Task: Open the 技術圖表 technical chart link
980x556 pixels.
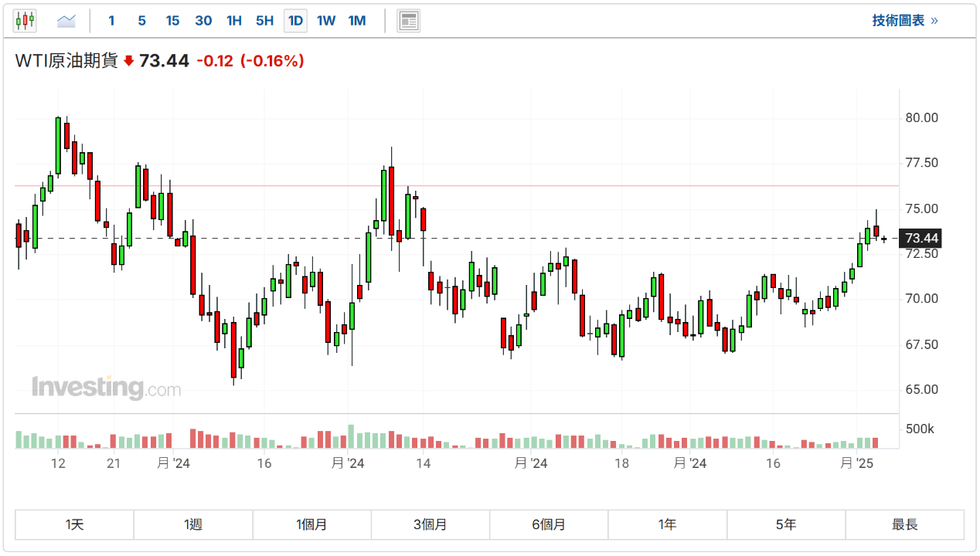Action: click(x=904, y=21)
